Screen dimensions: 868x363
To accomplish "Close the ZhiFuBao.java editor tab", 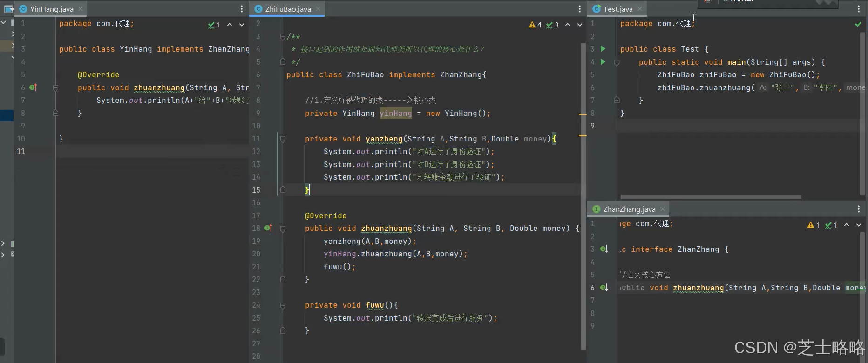I will [318, 9].
